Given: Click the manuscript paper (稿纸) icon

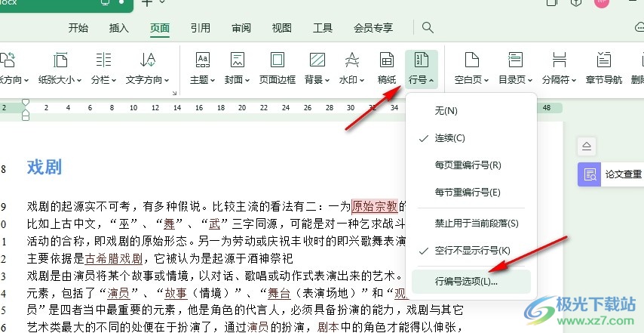Looking at the screenshot, I should coord(387,60).
